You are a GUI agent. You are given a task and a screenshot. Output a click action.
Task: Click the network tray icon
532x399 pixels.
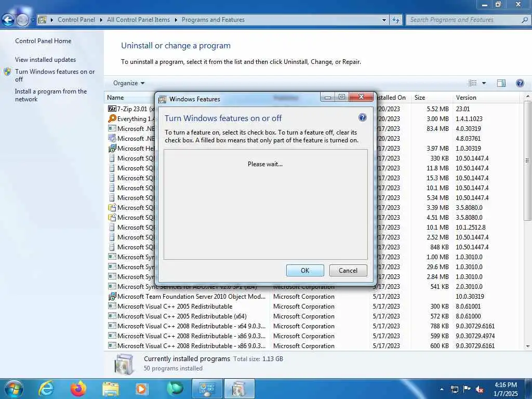(454, 389)
